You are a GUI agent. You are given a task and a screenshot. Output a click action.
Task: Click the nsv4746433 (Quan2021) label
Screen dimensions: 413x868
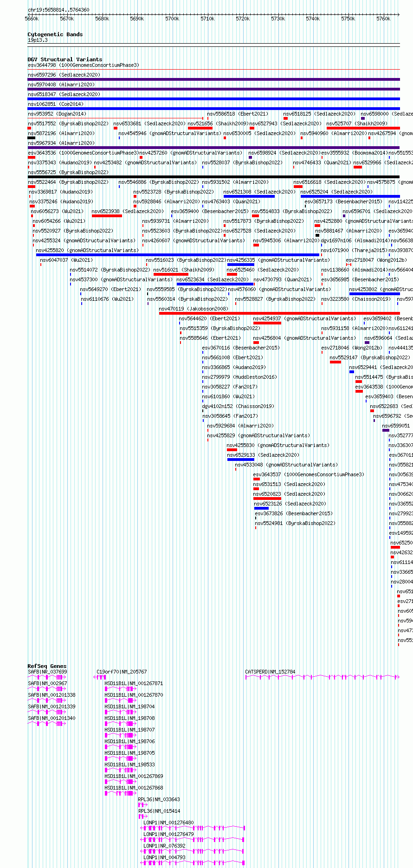point(322,162)
